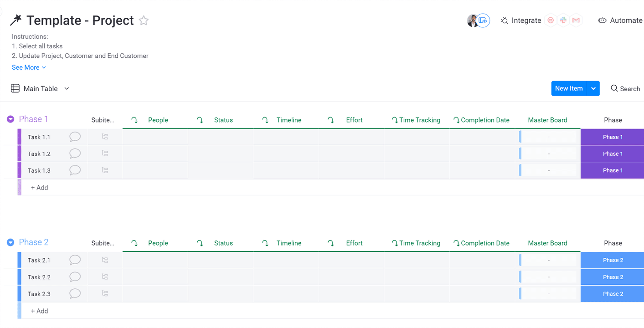Click the purple Phase 1 label on Task 1.2
This screenshot has height=328, width=644.
612,154
